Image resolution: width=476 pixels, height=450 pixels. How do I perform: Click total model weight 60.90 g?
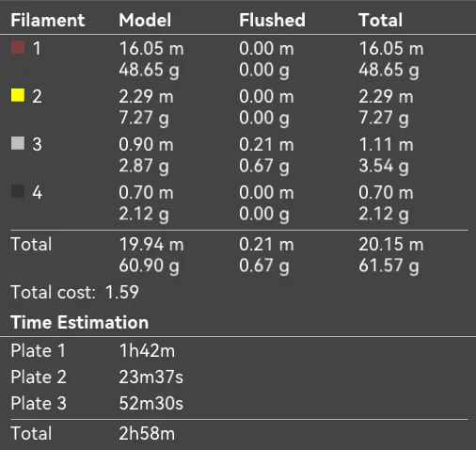[x=149, y=265]
